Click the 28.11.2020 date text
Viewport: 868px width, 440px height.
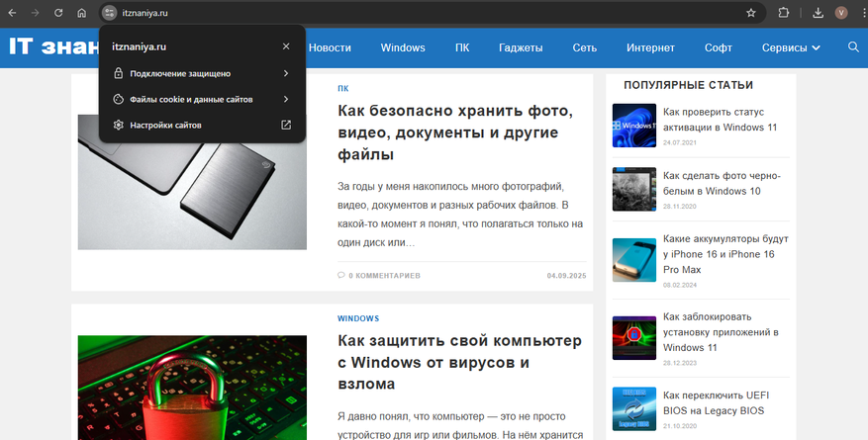point(680,207)
